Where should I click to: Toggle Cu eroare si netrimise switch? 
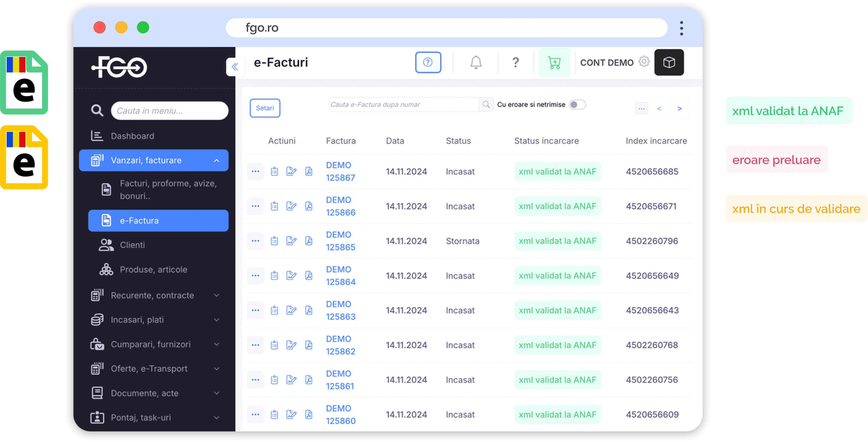click(x=577, y=105)
